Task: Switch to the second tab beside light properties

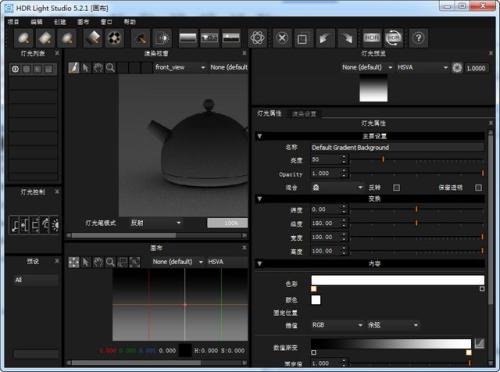Action: pos(304,114)
